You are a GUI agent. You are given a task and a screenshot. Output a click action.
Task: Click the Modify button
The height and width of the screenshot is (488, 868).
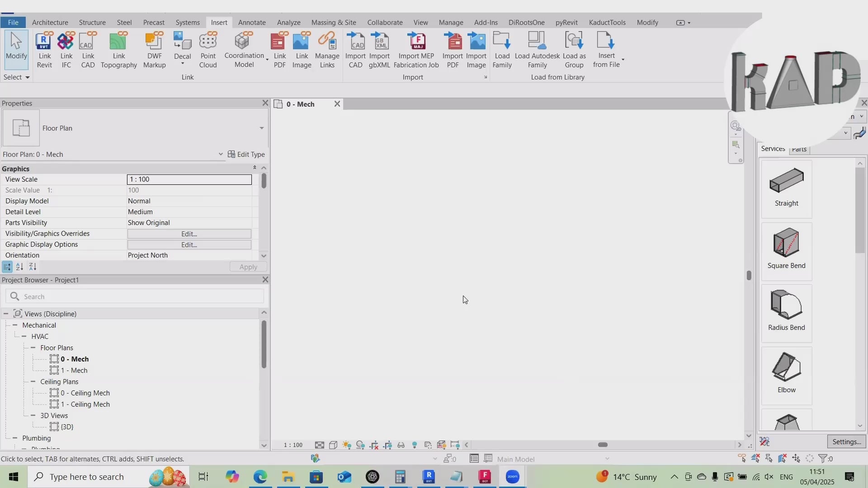click(x=16, y=49)
